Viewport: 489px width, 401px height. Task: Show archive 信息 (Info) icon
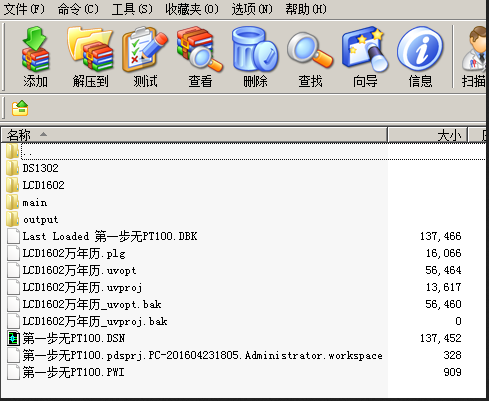420,57
